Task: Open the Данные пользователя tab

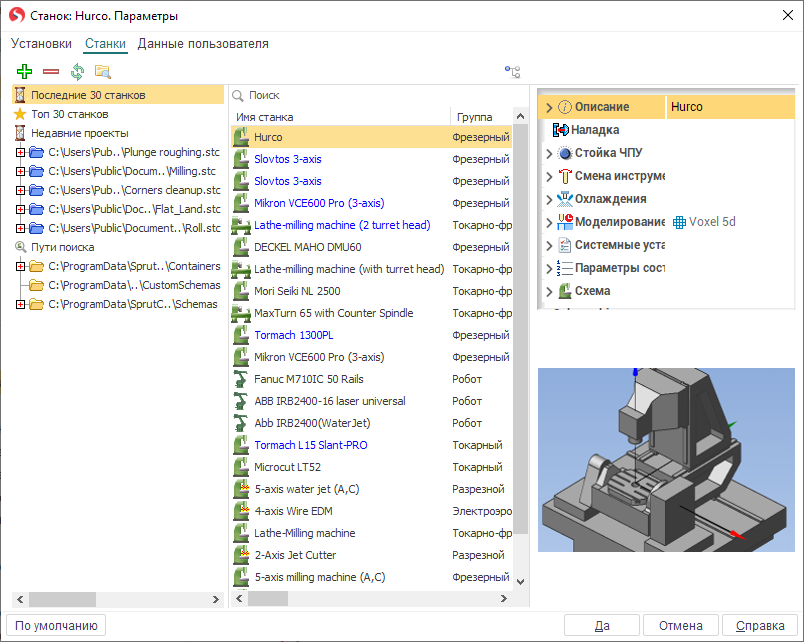Action: 203,44
